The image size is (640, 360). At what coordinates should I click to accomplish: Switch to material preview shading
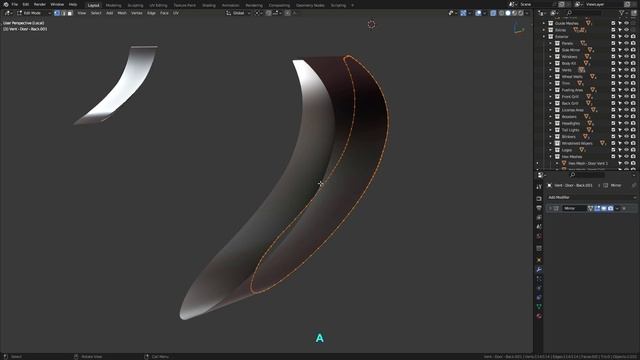tap(514, 13)
